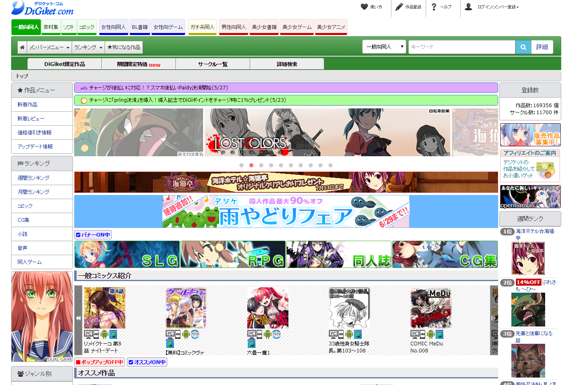Open the 詳細検索 tab
Image resolution: width=588 pixels, height=385 pixels.
point(287,64)
